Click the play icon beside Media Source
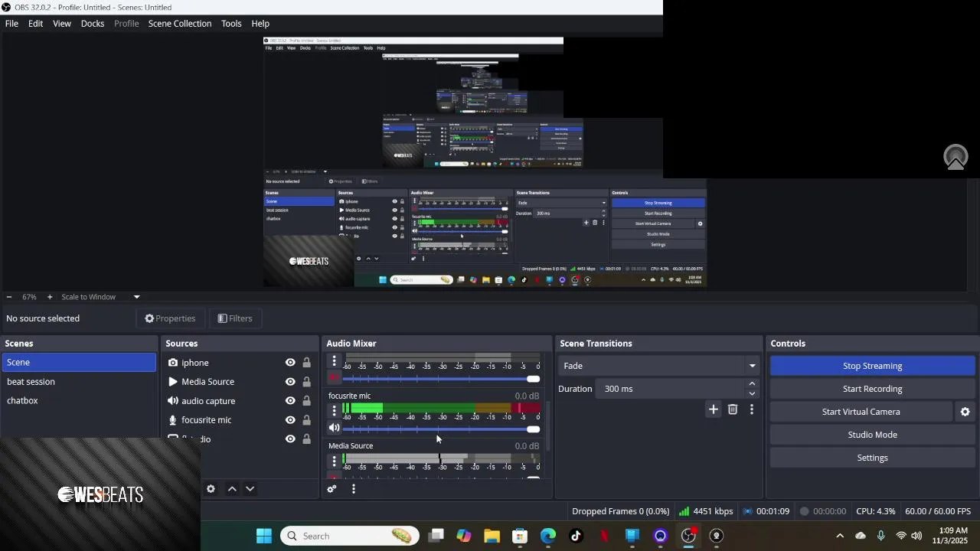 (x=173, y=382)
